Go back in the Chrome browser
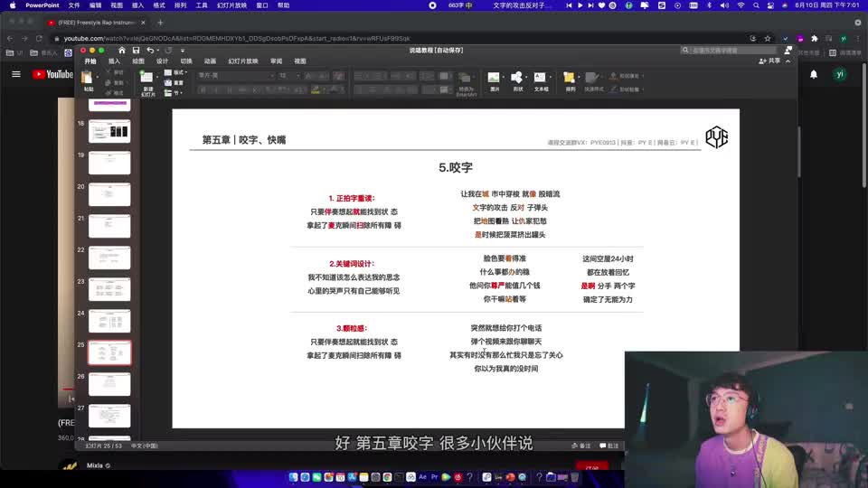The width and height of the screenshot is (868, 488). click(10, 39)
